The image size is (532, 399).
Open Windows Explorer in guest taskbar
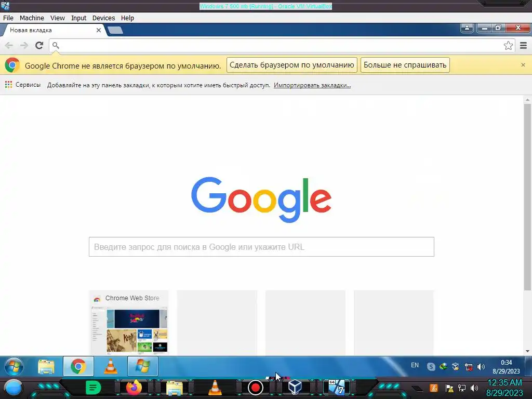46,366
